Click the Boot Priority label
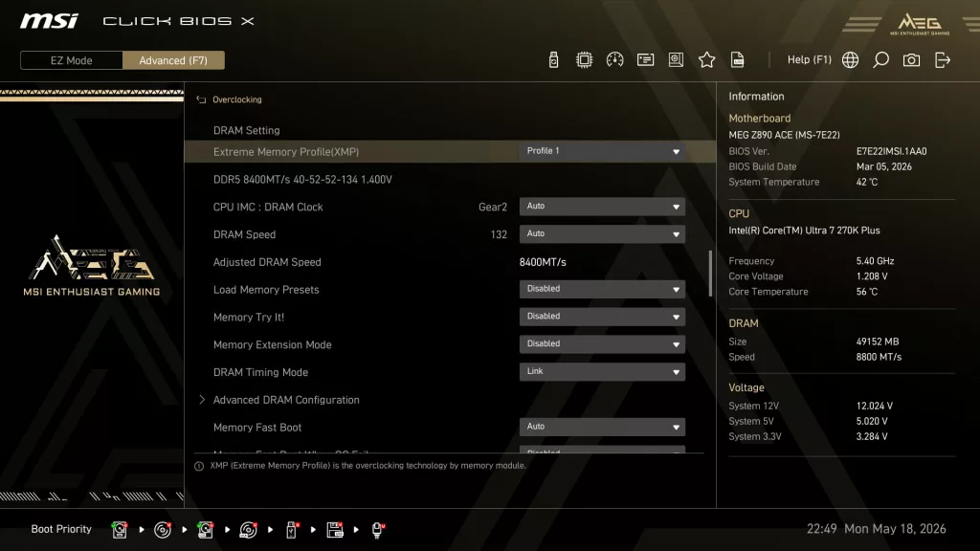Image resolution: width=980 pixels, height=551 pixels. tap(61, 529)
